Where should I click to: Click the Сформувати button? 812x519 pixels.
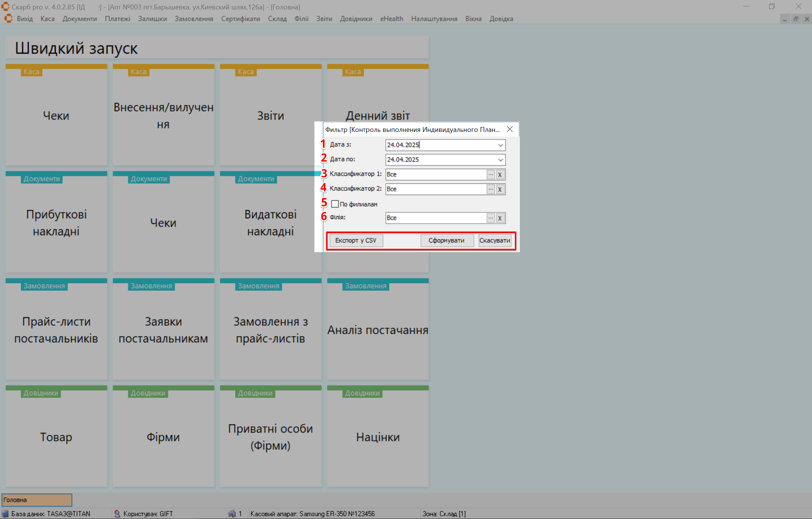[x=446, y=241]
